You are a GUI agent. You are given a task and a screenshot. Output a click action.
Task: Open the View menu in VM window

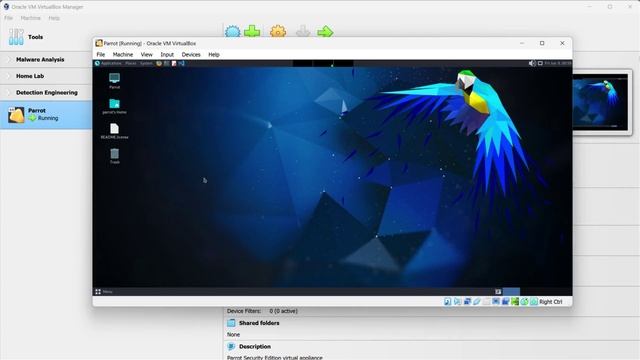point(147,54)
